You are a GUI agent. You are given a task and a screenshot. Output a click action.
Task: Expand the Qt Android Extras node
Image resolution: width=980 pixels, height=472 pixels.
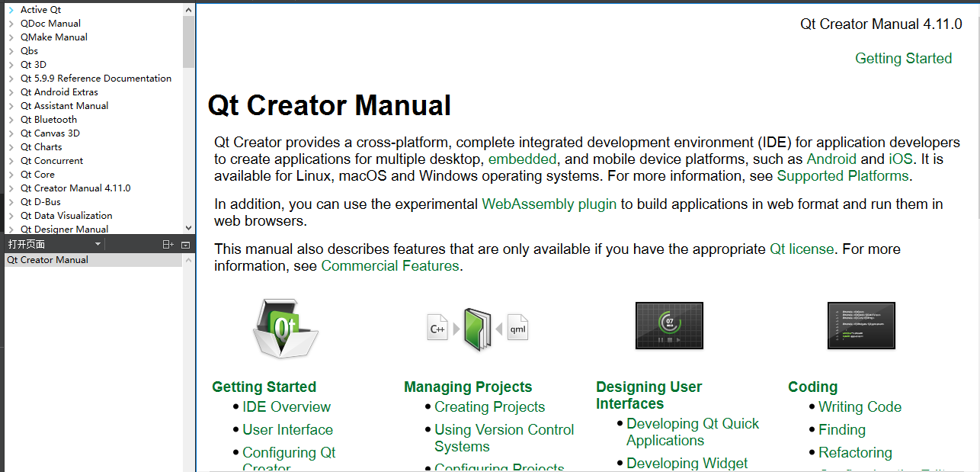point(11,92)
